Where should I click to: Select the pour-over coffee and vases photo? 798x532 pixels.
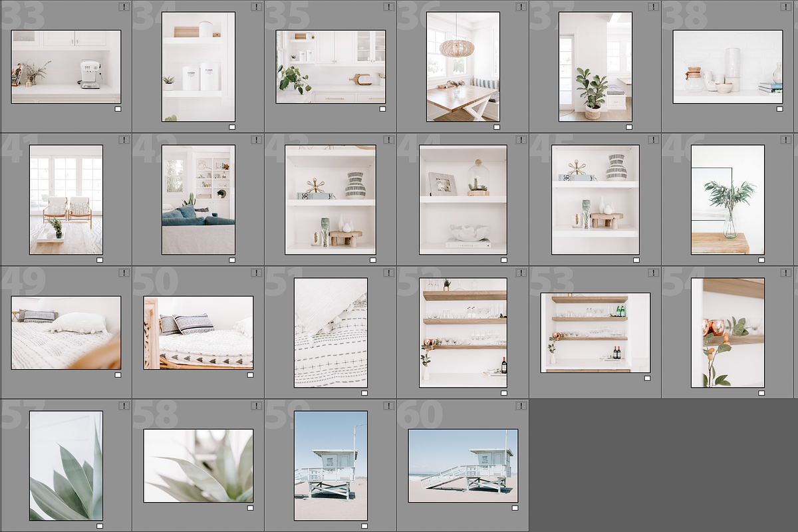tap(728, 66)
